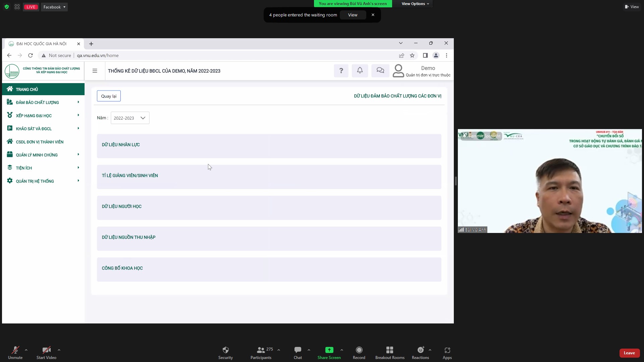
Task: Open the messages chat bubble icon
Action: [380, 71]
